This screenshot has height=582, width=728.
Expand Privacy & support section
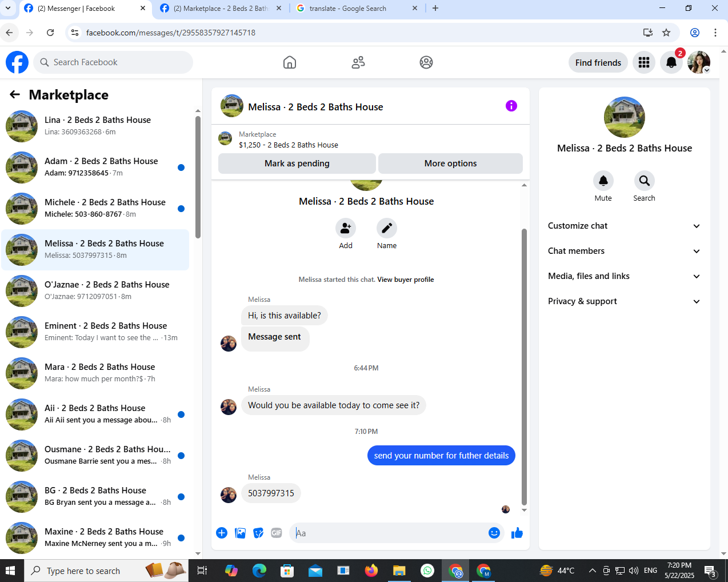[x=624, y=301]
